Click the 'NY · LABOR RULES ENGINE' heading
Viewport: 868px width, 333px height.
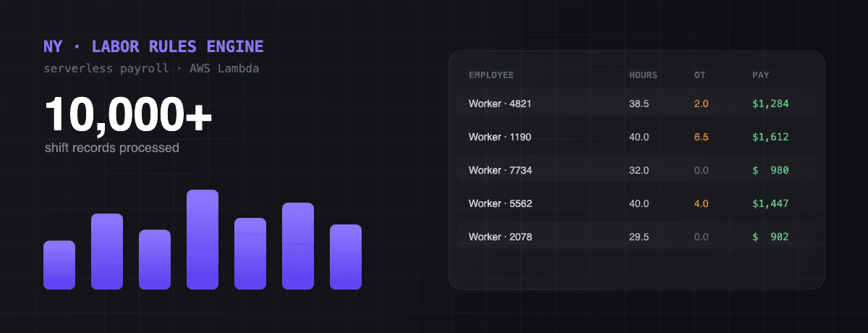[x=153, y=47]
